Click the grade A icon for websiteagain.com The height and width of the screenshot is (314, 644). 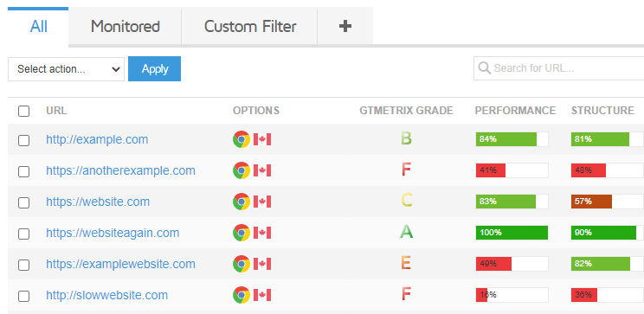tap(406, 233)
